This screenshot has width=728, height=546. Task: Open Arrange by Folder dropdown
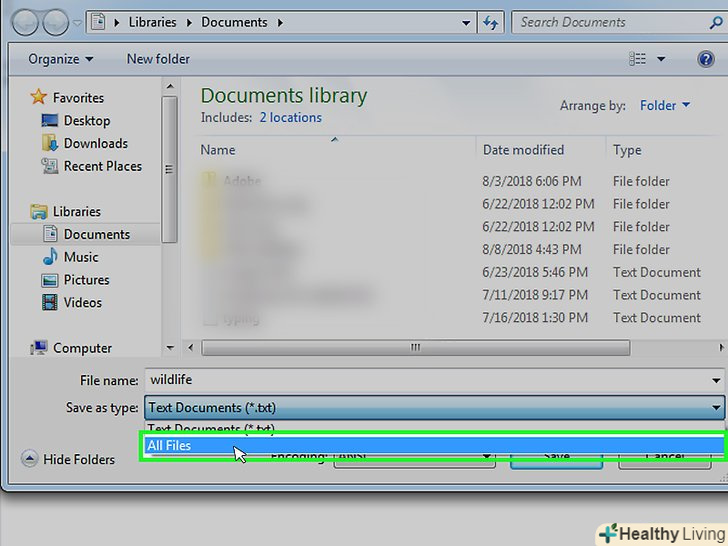[x=665, y=106]
